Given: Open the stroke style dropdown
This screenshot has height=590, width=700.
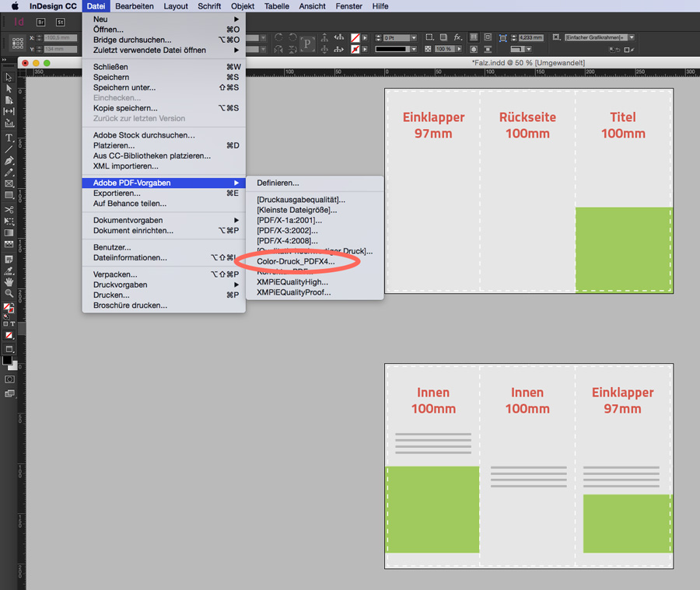Looking at the screenshot, I should (x=414, y=49).
